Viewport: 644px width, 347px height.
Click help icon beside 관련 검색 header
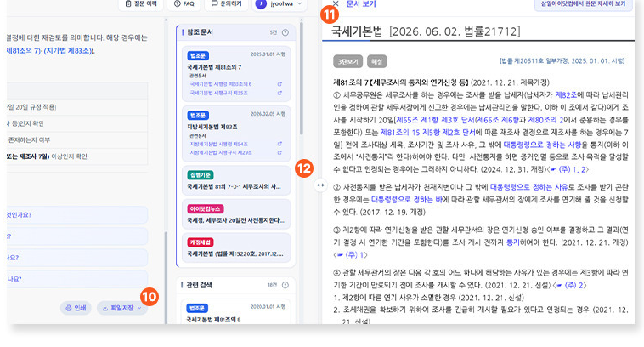[x=285, y=285]
